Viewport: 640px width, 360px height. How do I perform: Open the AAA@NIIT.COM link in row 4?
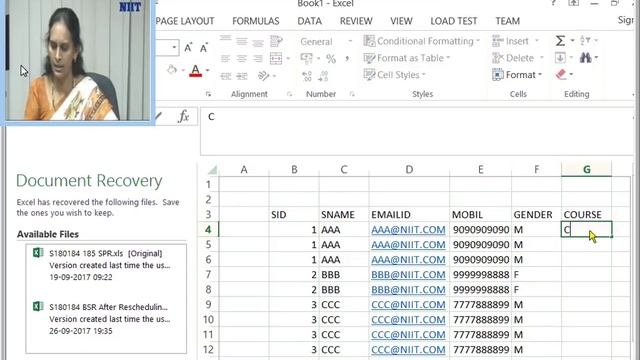(x=408, y=229)
